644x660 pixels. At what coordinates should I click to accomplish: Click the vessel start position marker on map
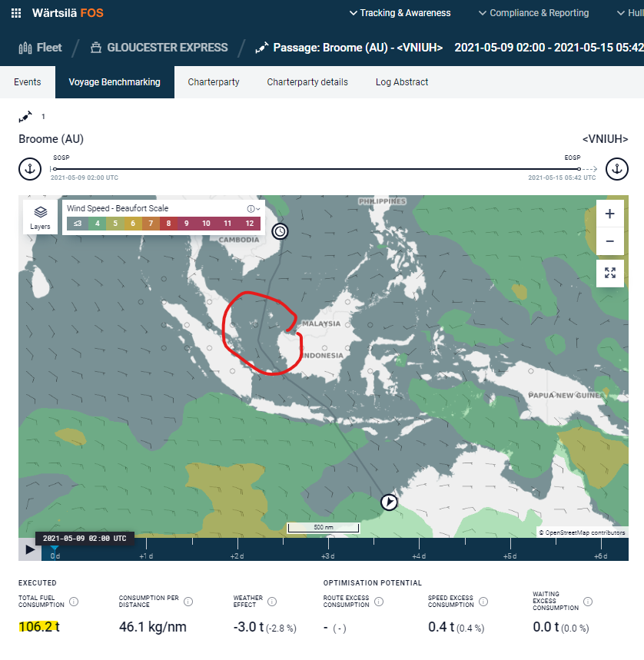point(390,502)
